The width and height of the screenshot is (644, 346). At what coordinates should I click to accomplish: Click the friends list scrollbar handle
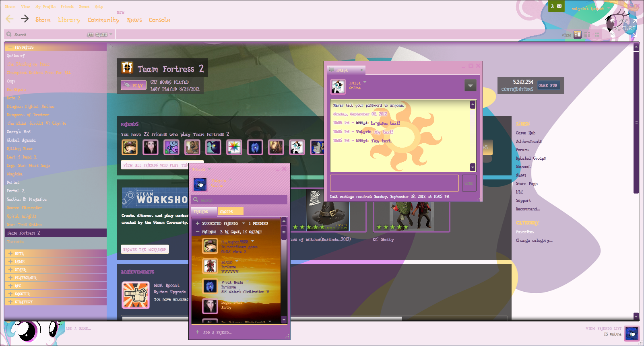point(284,232)
